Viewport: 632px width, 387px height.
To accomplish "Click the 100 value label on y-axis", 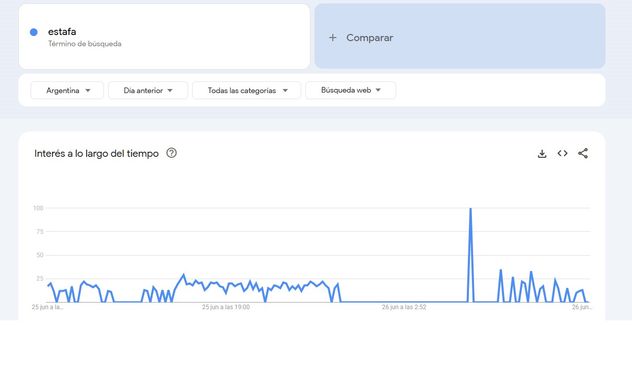I will click(38, 208).
